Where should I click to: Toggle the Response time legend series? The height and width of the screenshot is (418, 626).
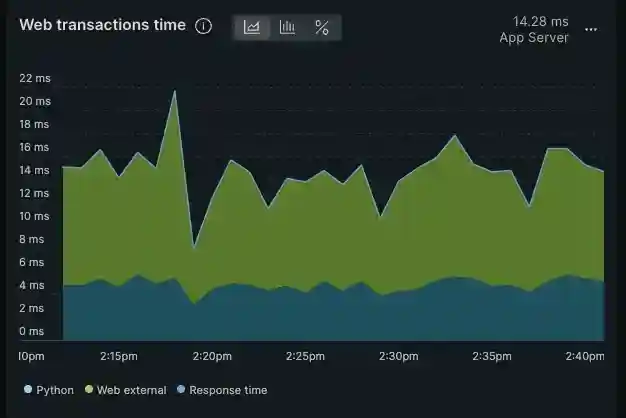(222, 390)
